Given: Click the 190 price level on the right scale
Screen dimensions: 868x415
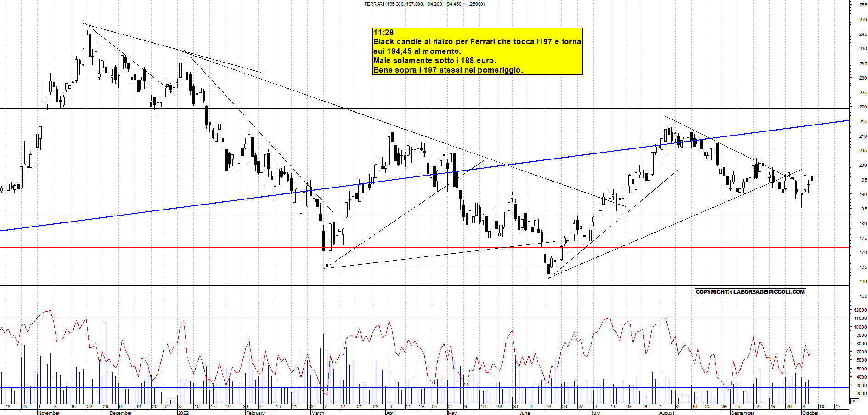Looking at the screenshot, I should pyautogui.click(x=863, y=194).
